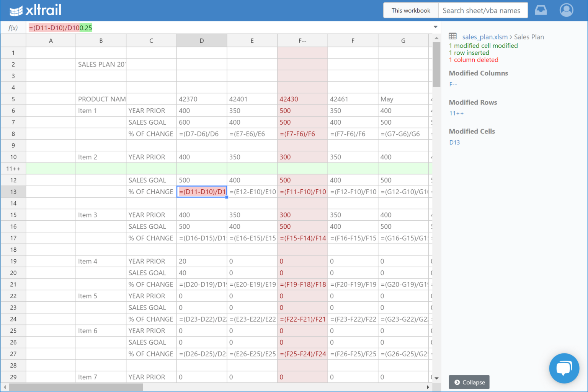Click the spreadsheet icon beside sales_plan.xlsm
Viewport: 588px width, 392px height.
click(452, 36)
